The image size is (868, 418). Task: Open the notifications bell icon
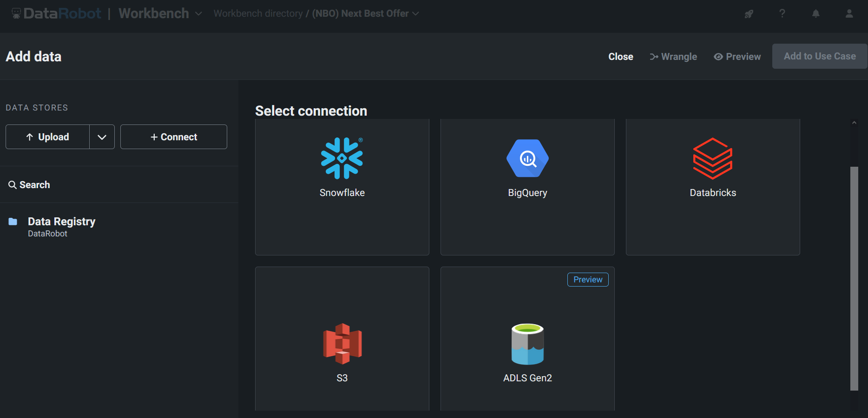coord(816,13)
